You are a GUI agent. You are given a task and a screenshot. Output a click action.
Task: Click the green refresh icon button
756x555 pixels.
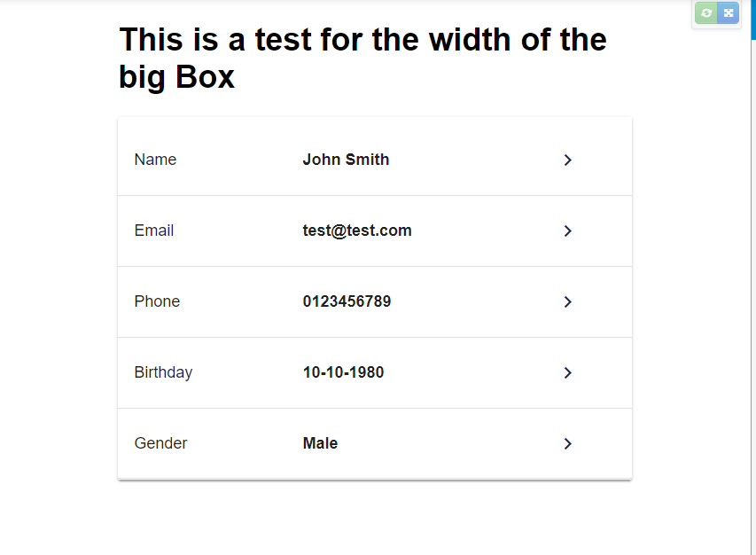pyautogui.click(x=706, y=13)
